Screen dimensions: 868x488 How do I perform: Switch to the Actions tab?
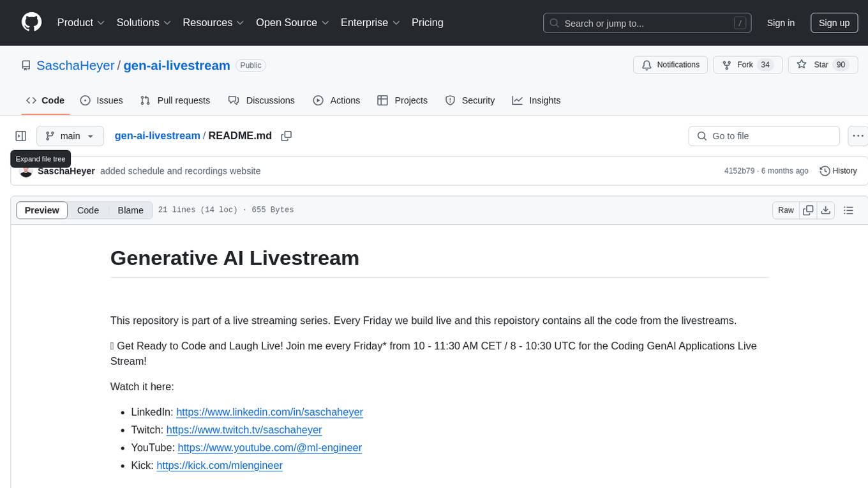click(336, 100)
